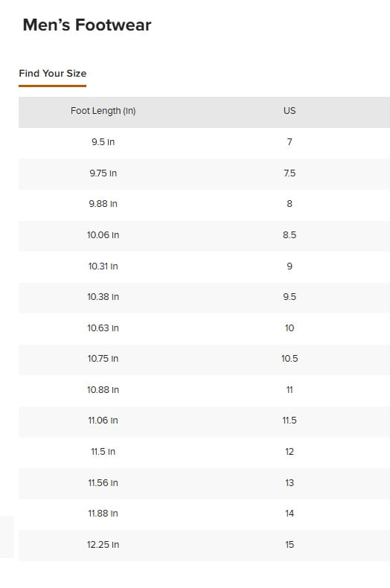Select the US size 10 cell
The height and width of the screenshot is (588, 390).
[x=290, y=328]
